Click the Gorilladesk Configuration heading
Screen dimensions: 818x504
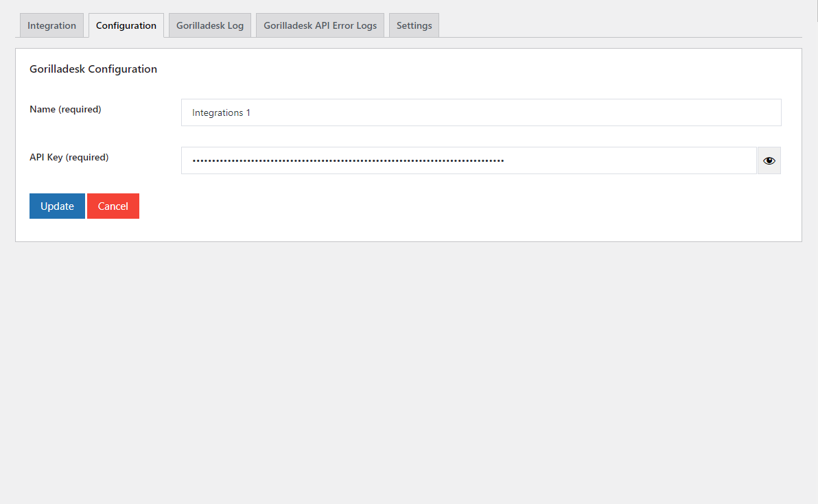click(x=93, y=69)
